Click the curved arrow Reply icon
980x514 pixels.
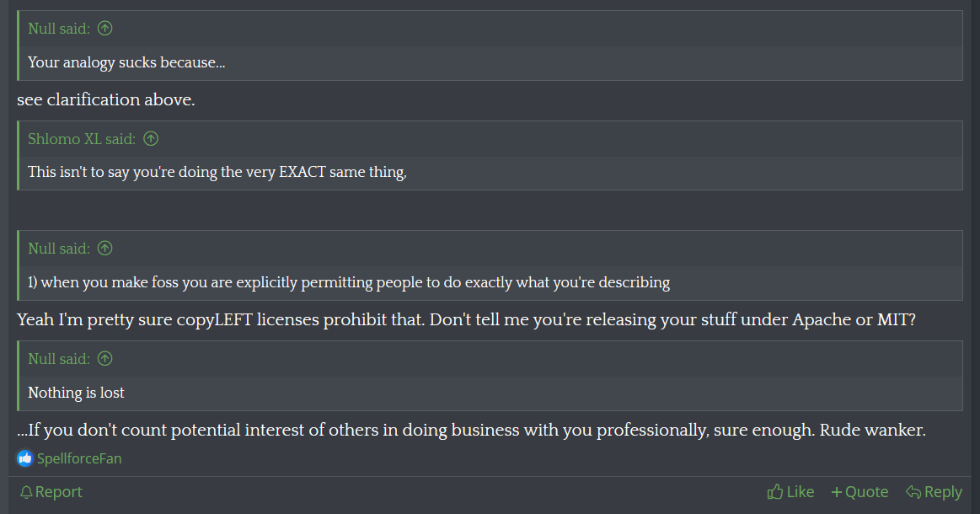(913, 492)
